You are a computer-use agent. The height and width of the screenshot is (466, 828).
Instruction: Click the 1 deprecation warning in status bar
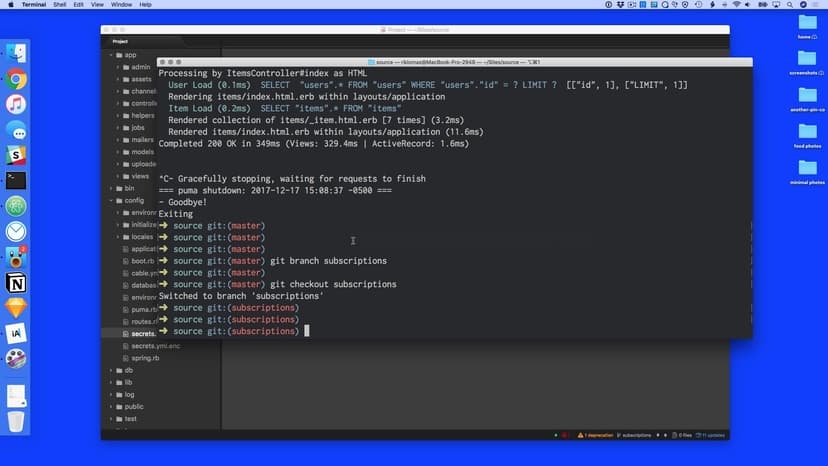(595, 435)
